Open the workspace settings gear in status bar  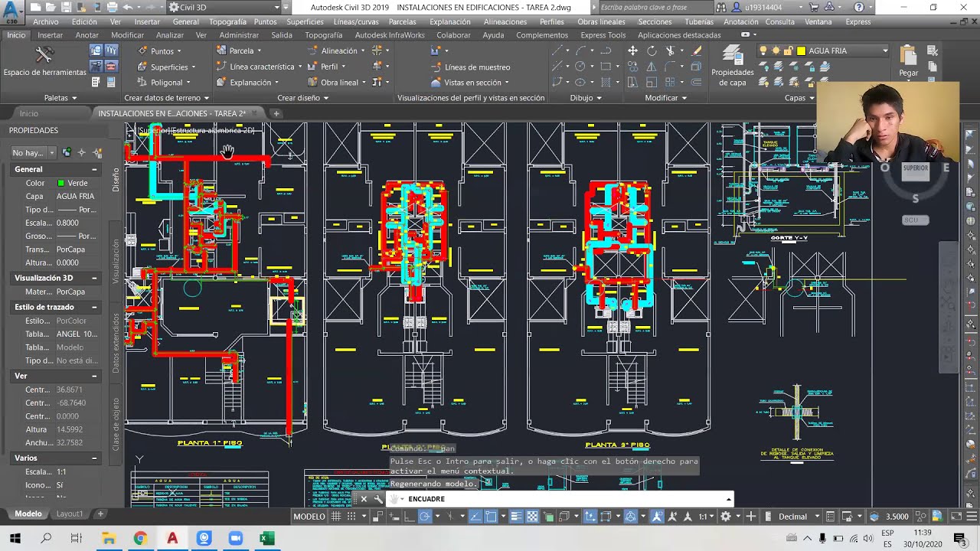(x=725, y=517)
